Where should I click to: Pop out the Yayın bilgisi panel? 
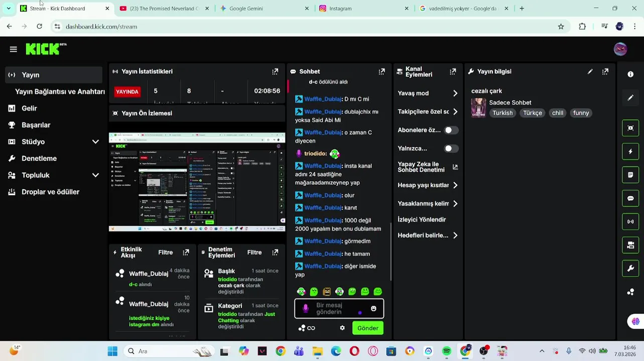click(x=605, y=72)
